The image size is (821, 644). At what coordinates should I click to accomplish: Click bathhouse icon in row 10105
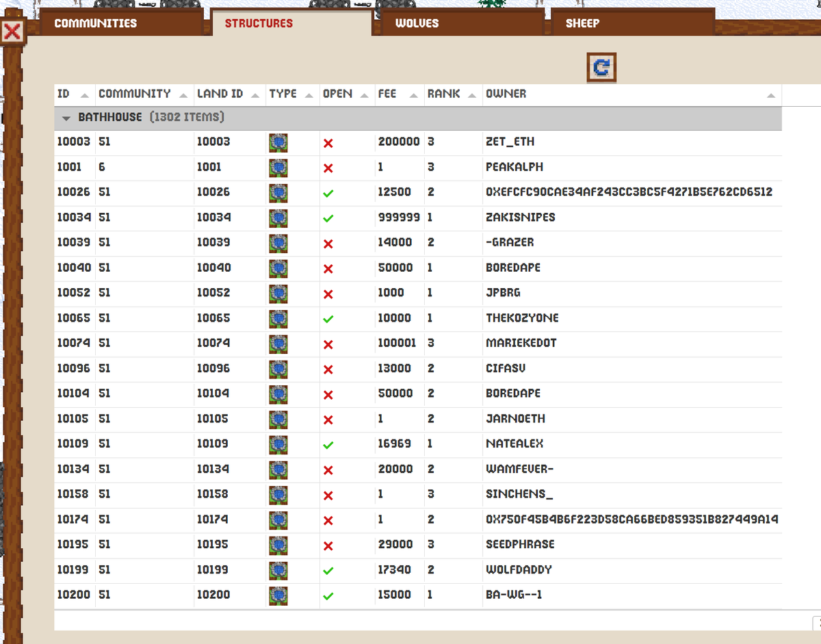click(278, 420)
